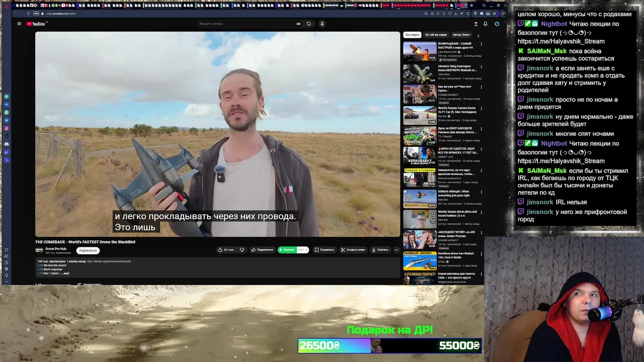Click Создать клип button

(353, 250)
